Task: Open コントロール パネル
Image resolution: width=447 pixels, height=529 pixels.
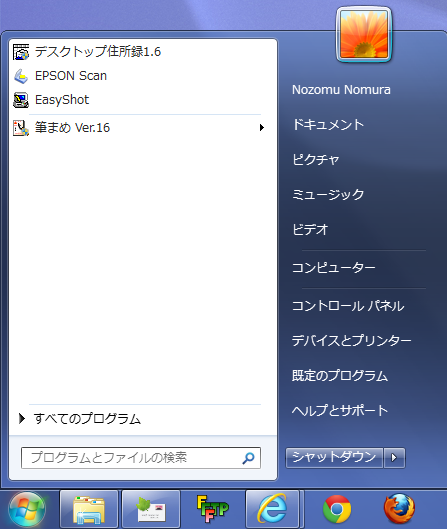Action: click(x=348, y=306)
